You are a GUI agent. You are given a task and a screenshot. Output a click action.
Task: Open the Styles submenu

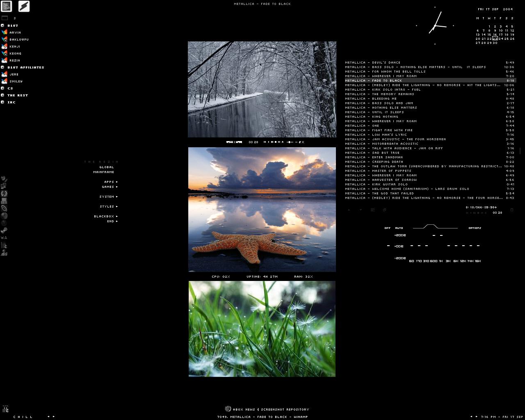109,206
